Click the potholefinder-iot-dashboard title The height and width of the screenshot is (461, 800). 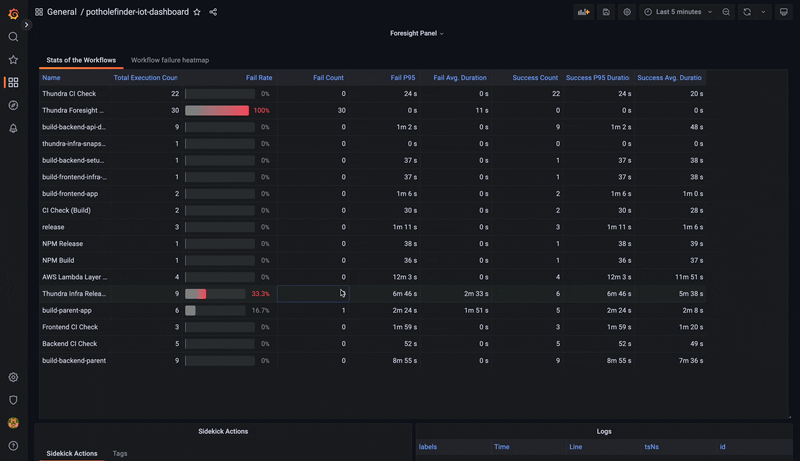click(x=137, y=12)
